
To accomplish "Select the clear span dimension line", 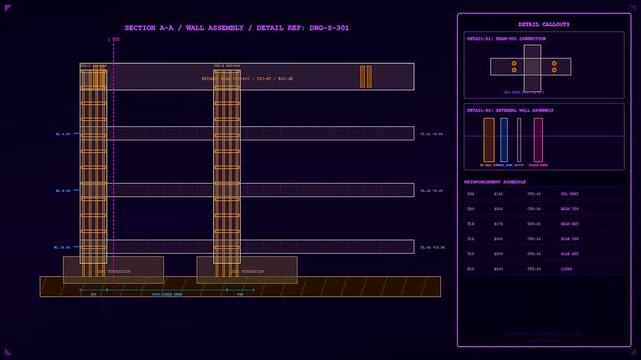I will pyautogui.click(x=167, y=290).
